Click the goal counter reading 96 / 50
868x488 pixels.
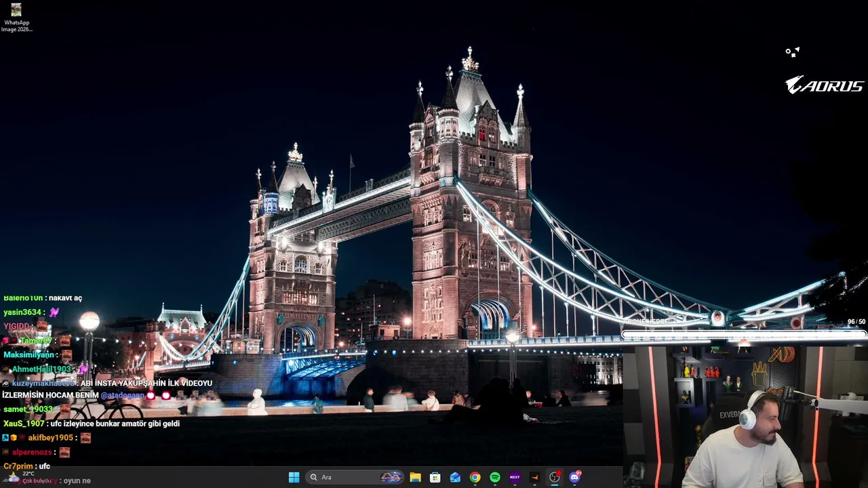pyautogui.click(x=856, y=322)
